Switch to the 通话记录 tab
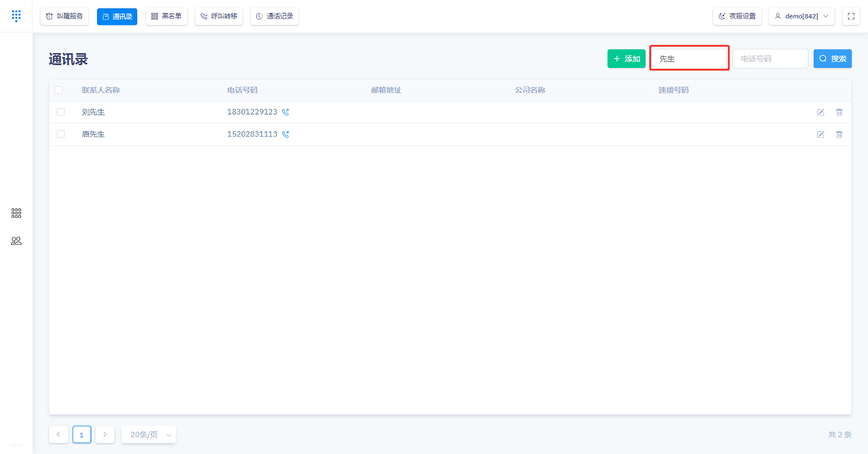Screen dimensions: 868x454 click(x=274, y=16)
